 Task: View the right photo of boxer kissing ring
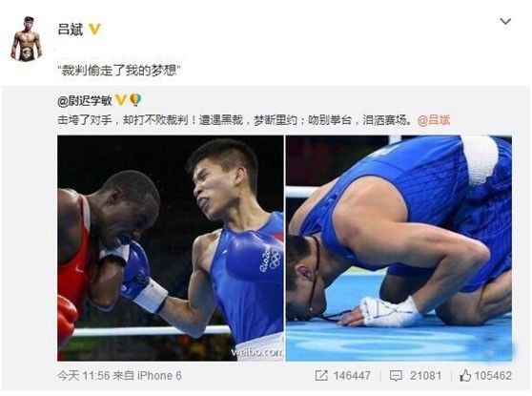click(x=399, y=248)
